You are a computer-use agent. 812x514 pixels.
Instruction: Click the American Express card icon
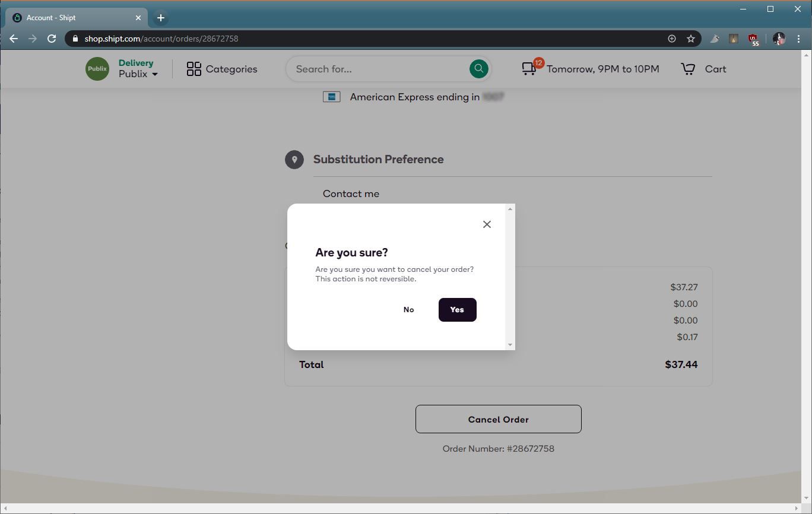click(331, 97)
